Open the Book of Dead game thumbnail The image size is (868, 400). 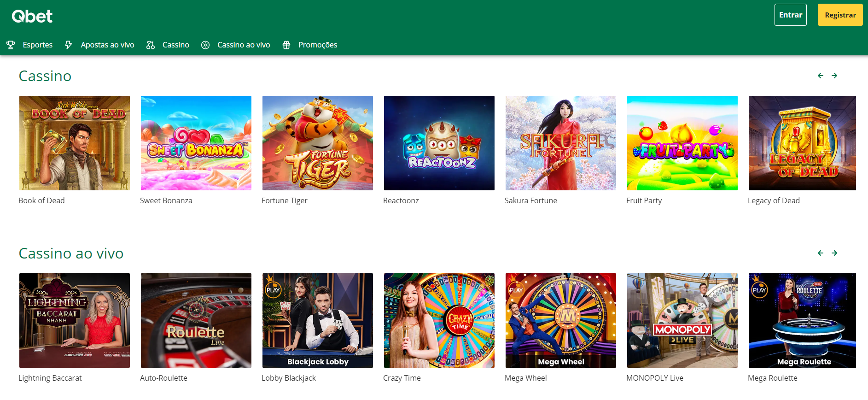point(75,143)
